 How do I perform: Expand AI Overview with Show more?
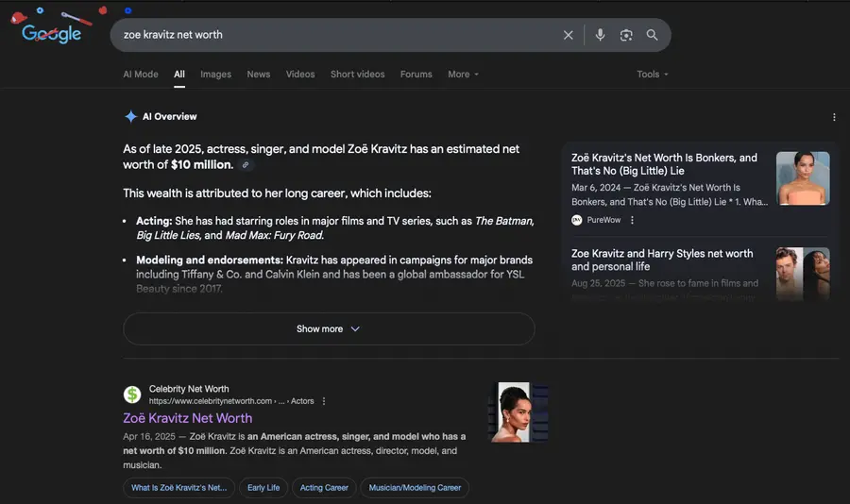(329, 329)
